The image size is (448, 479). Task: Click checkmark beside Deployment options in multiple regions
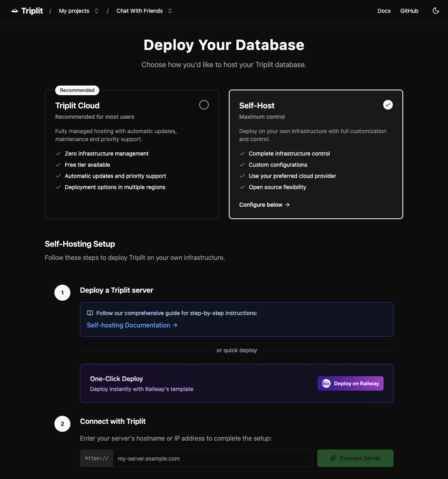(x=58, y=187)
